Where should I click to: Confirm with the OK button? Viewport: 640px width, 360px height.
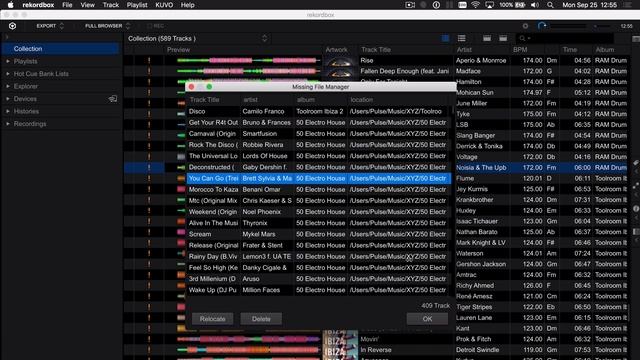(427, 319)
